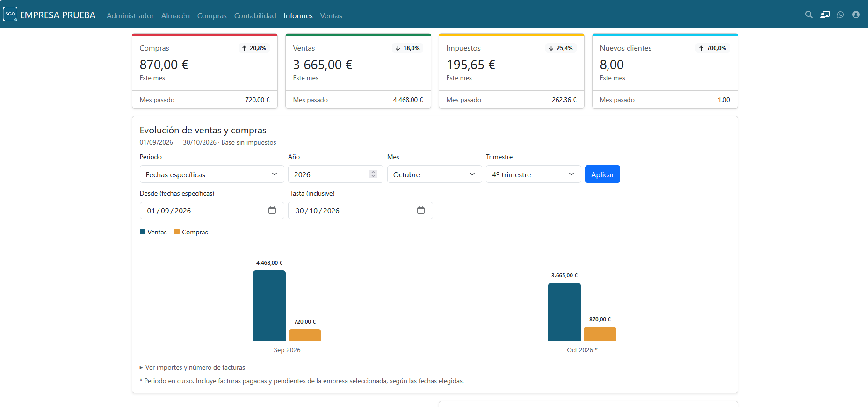Click the Oct 2026 Ventas bar
Screen dimensions: 868x407
coord(564,312)
